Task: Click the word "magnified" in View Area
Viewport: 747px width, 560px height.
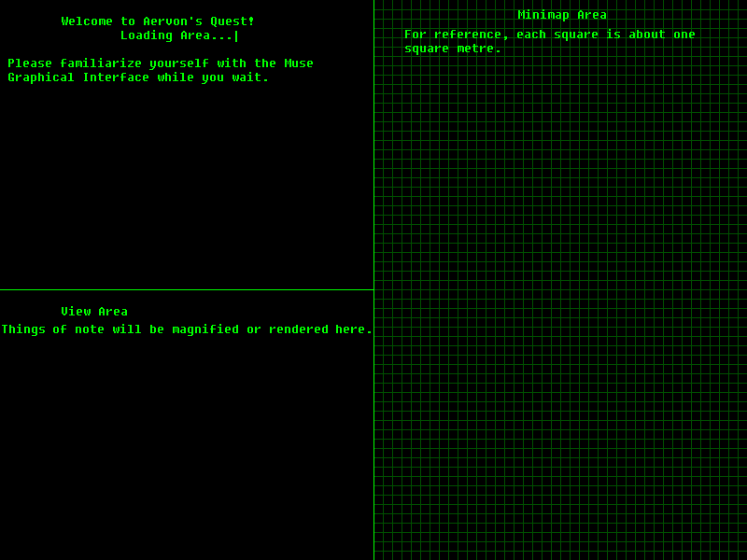Action: (205, 329)
